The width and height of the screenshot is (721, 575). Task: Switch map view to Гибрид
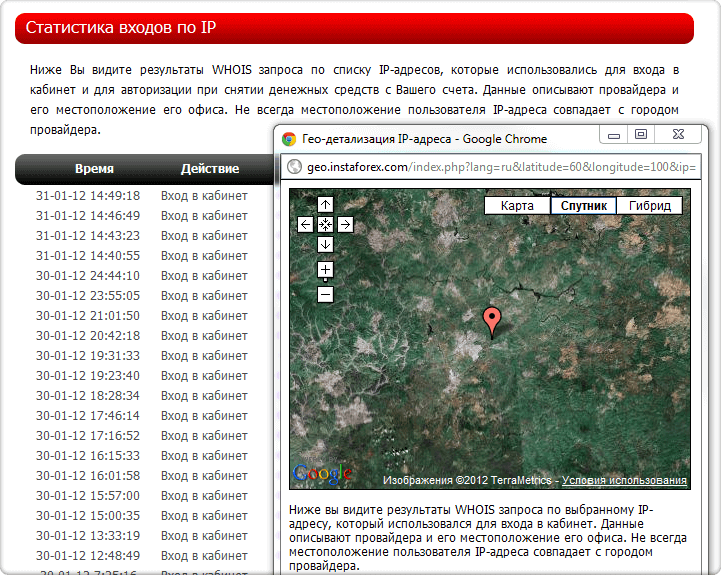click(650, 206)
